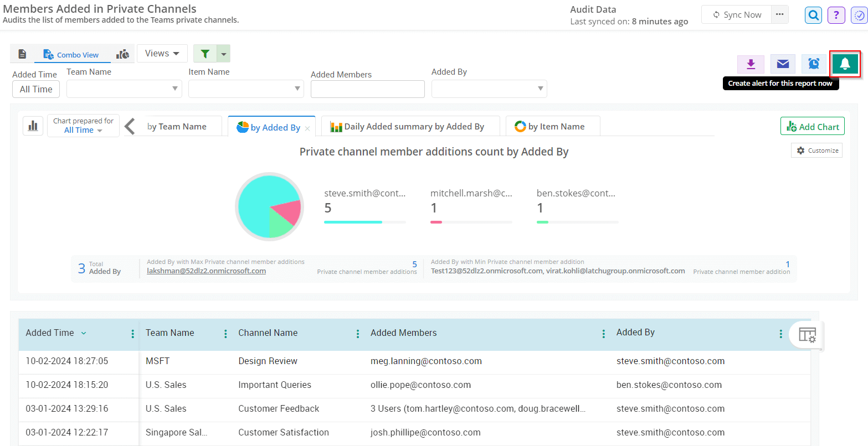Viewport: 868px width, 446px height.
Task: Open table column settings icon
Action: coord(807,335)
